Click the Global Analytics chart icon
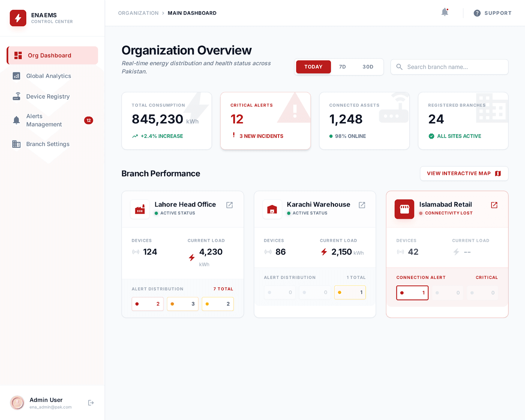This screenshot has height=420, width=525. [x=16, y=76]
